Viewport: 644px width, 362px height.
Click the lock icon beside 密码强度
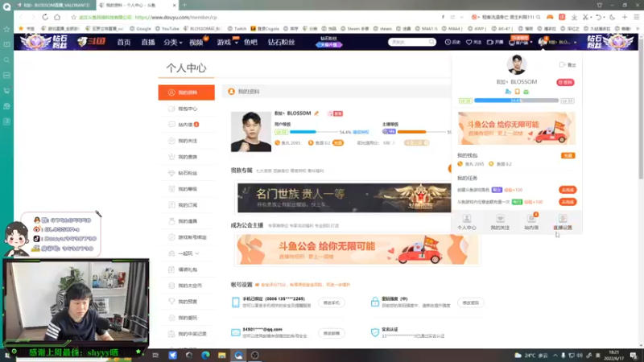pyautogui.click(x=374, y=302)
